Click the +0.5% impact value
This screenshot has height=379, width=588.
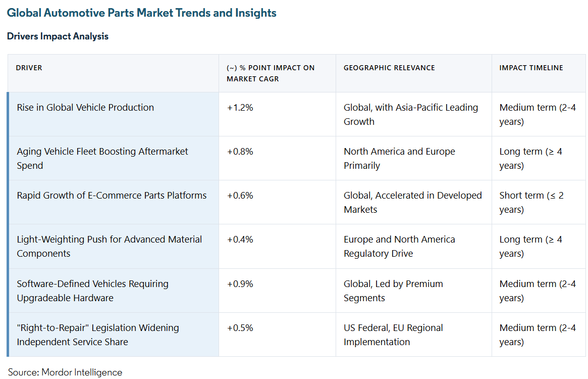[240, 328]
